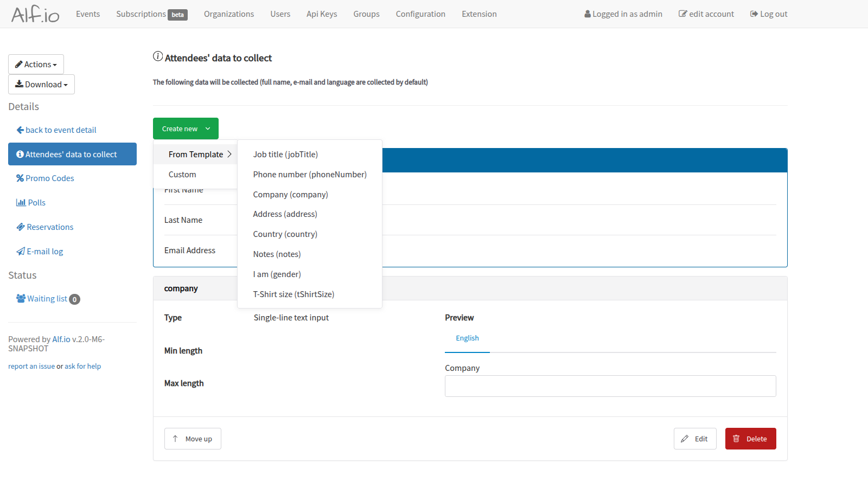This screenshot has width=868, height=488.
Task: Click the info icon beside Attendees' data heading
Action: (x=158, y=56)
